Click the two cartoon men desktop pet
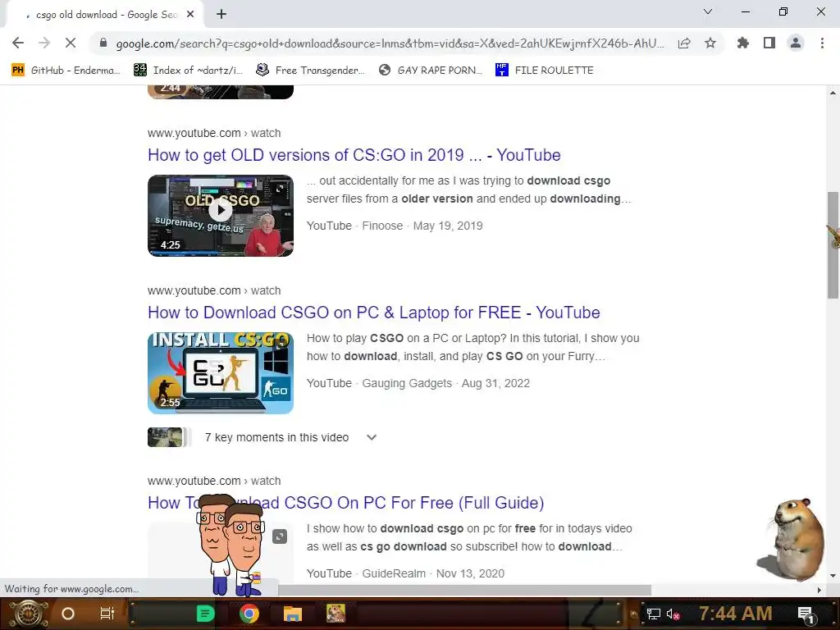The height and width of the screenshot is (630, 840). tap(231, 546)
